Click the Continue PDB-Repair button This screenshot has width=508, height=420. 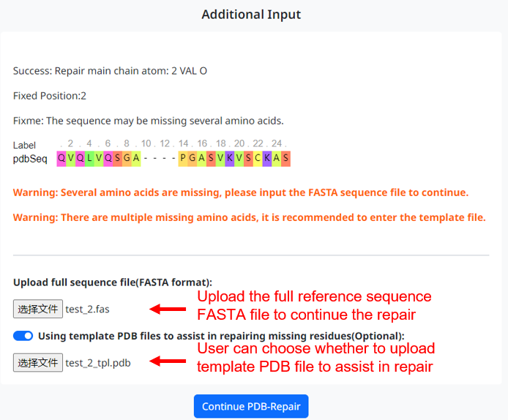click(251, 406)
